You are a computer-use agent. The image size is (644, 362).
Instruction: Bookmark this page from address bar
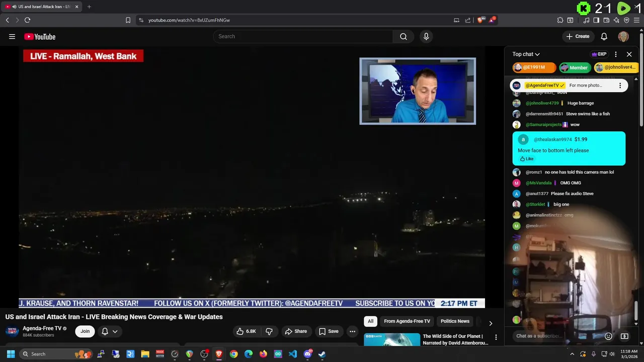click(x=128, y=20)
